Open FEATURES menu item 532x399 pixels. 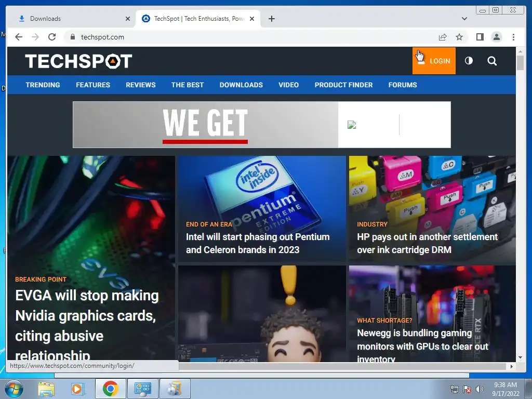(x=93, y=85)
